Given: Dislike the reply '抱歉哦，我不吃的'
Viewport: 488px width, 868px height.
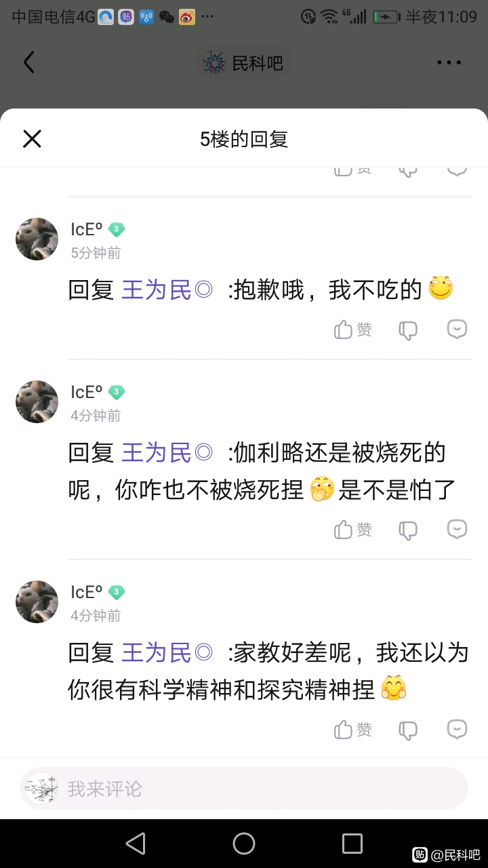Looking at the screenshot, I should [408, 330].
